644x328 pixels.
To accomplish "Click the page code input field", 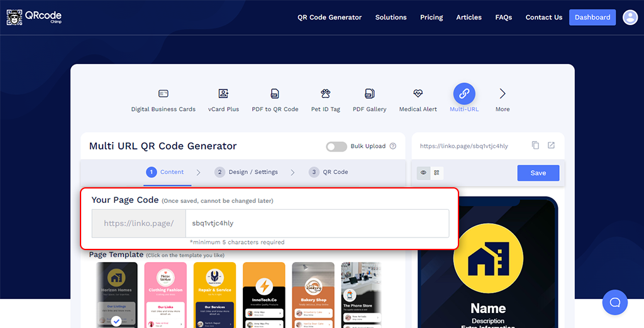I will click(316, 223).
